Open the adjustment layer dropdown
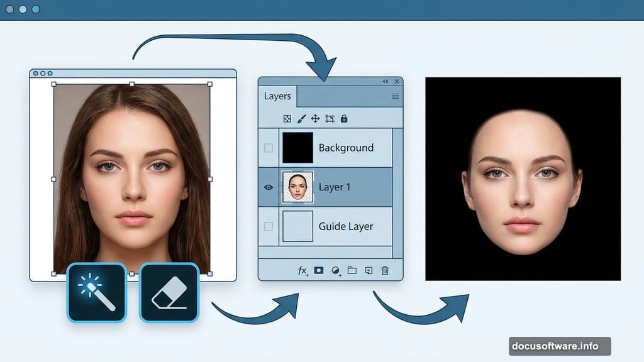 coord(336,271)
